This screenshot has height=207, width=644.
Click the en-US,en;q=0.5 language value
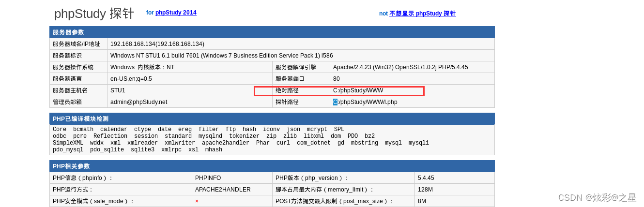[x=131, y=79]
